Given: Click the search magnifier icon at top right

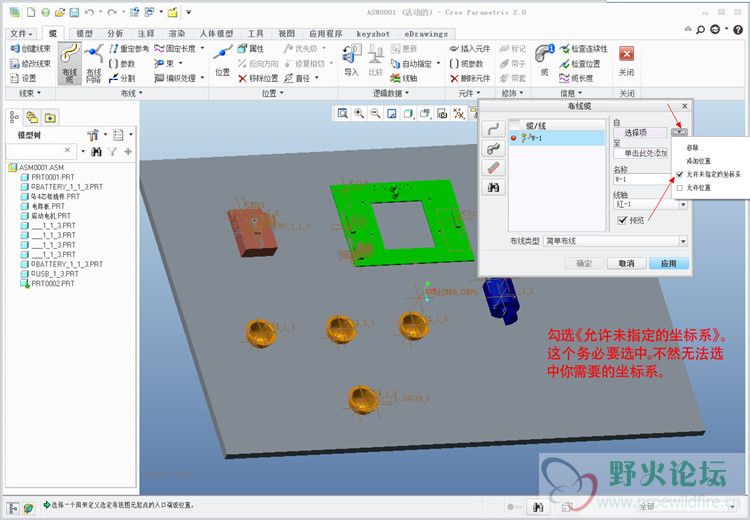Looking at the screenshot, I should tap(701, 30).
